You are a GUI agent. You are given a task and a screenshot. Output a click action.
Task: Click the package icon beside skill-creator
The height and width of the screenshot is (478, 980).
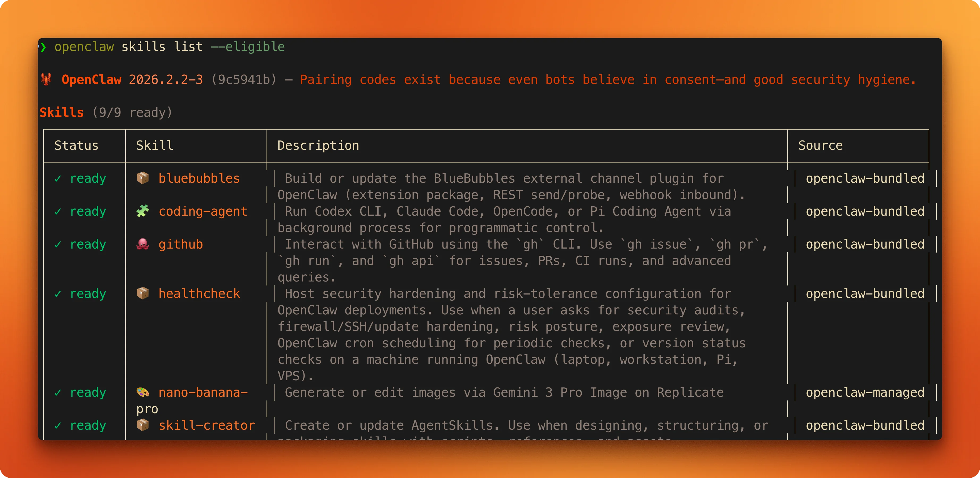tap(143, 425)
